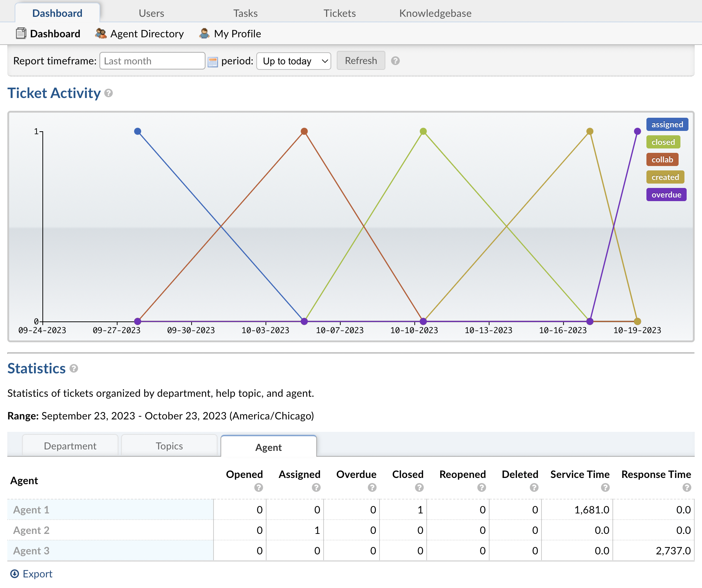The height and width of the screenshot is (588, 702).
Task: Toggle the overdue series legend
Action: (x=666, y=195)
